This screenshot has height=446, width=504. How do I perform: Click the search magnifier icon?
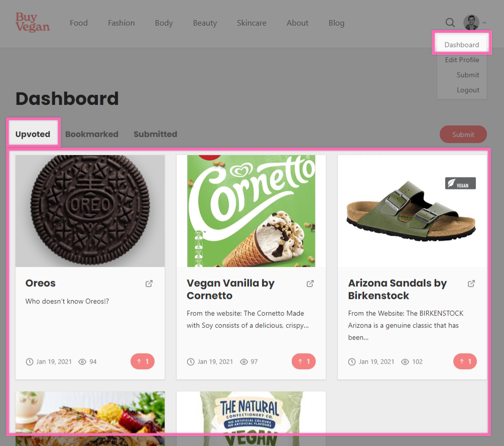450,23
